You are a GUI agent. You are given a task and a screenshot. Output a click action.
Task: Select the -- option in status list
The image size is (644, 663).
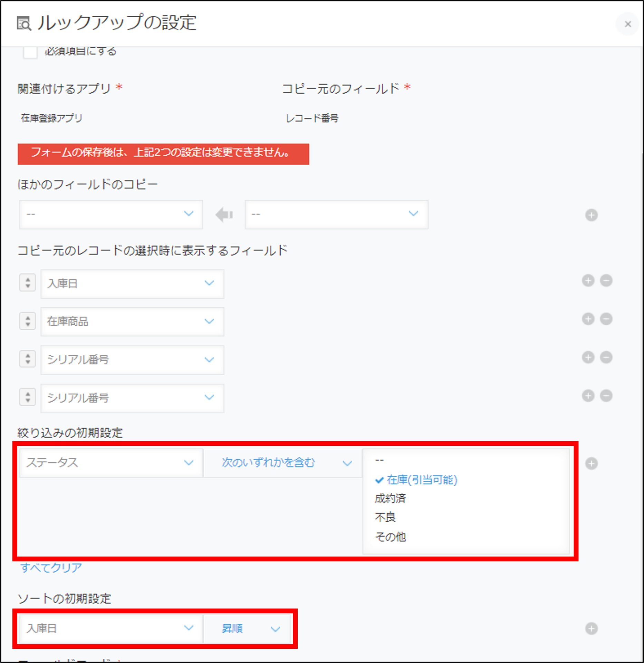[379, 460]
